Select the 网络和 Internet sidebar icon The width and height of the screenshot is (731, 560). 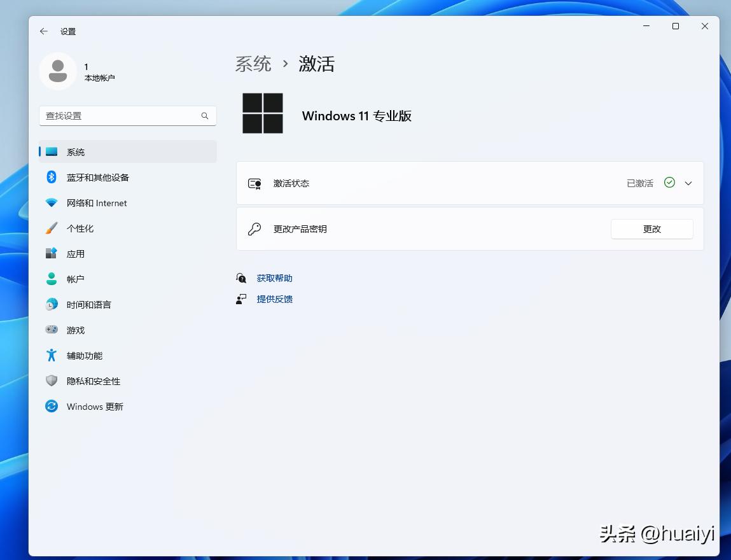coord(51,203)
